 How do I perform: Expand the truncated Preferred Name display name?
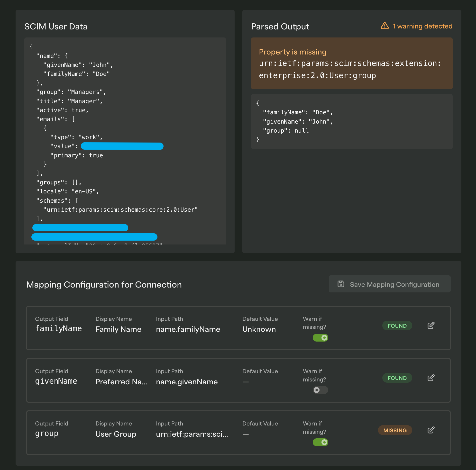(x=121, y=382)
